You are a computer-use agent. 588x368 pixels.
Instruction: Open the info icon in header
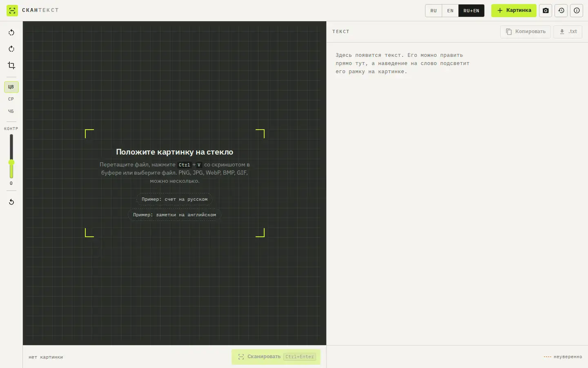click(577, 11)
